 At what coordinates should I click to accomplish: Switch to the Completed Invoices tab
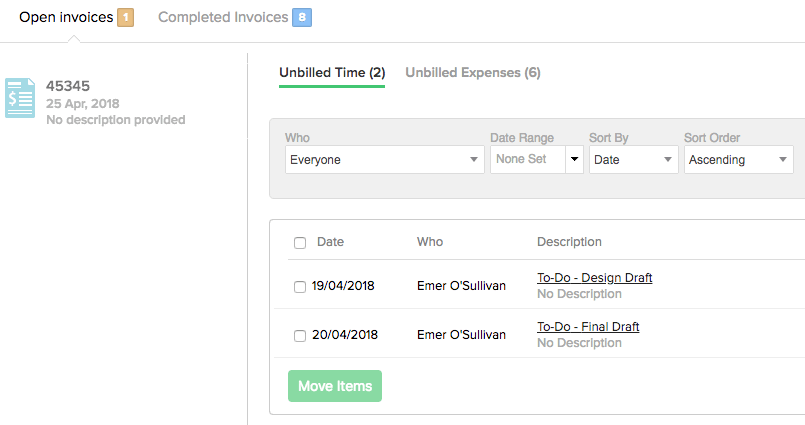coord(223,17)
